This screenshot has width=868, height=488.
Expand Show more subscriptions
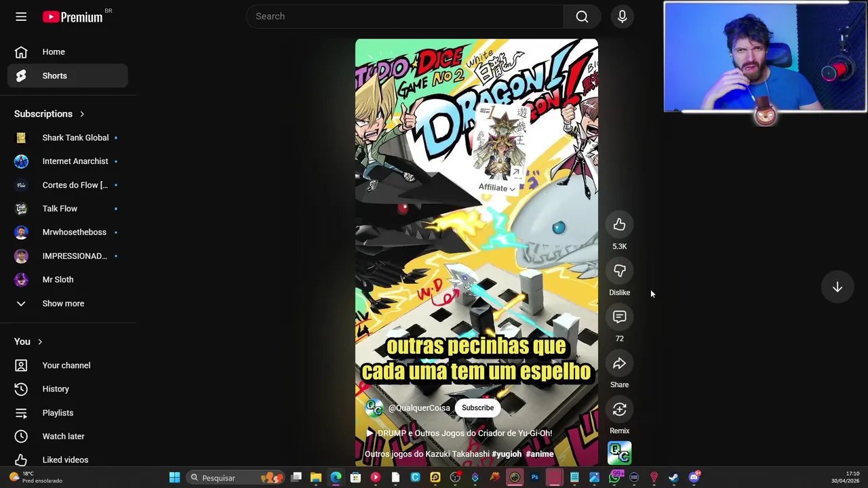pos(68,304)
